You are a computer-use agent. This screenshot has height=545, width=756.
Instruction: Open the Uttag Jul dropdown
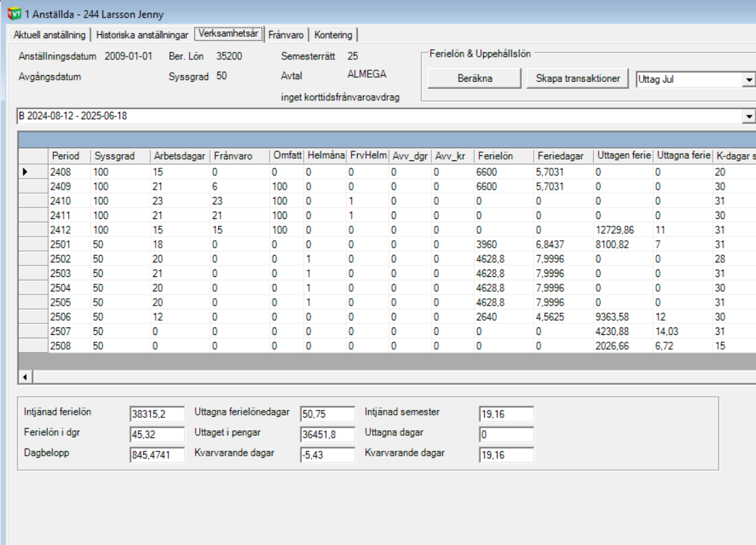coord(749,79)
